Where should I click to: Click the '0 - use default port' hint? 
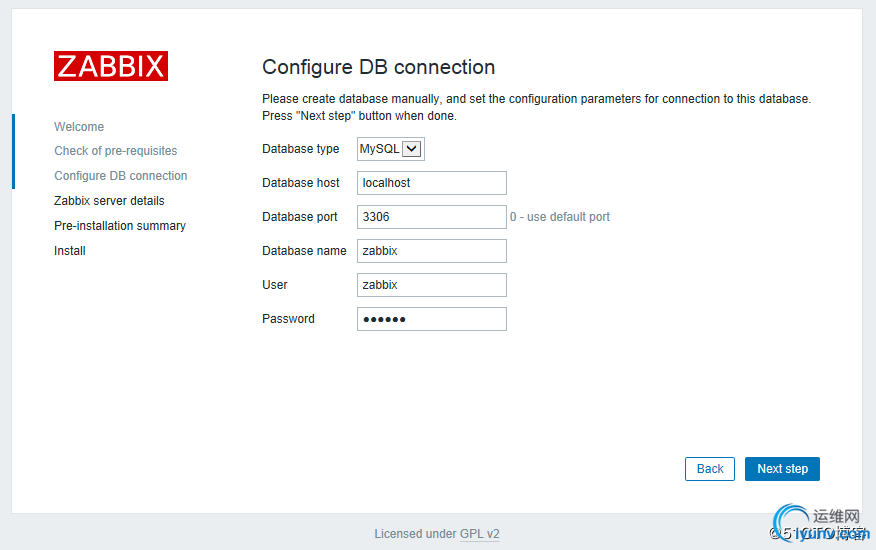point(560,217)
